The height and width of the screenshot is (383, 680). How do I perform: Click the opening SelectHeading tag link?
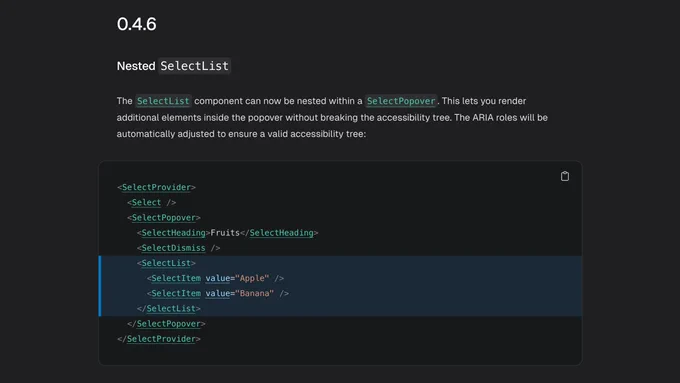173,232
